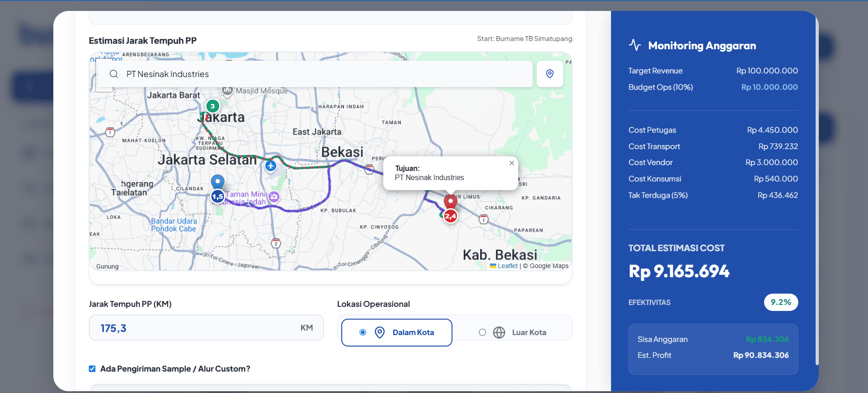Viewport: 868px width, 393px height.
Task: Click the green route marker numbered 3
Action: tap(212, 106)
